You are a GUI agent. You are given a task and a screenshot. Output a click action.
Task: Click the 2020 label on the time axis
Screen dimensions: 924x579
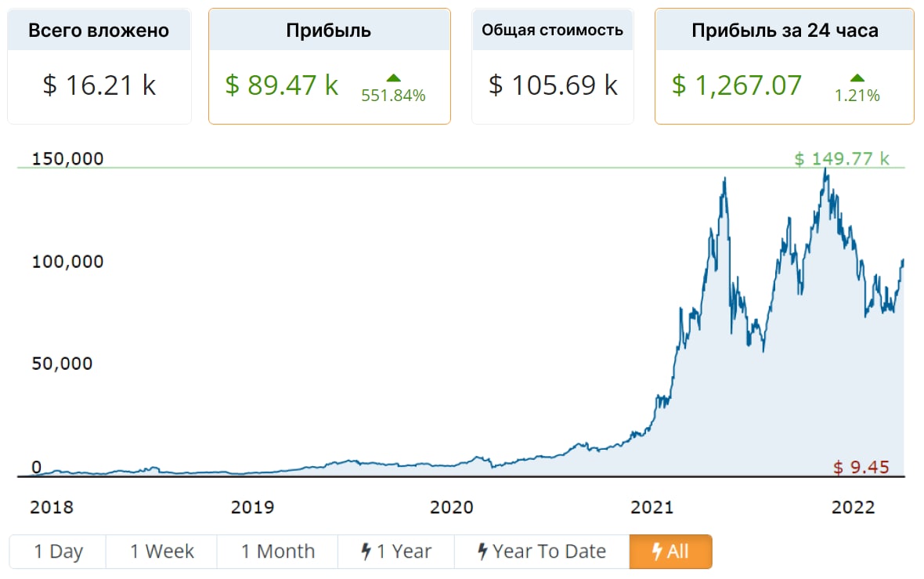pos(452,507)
